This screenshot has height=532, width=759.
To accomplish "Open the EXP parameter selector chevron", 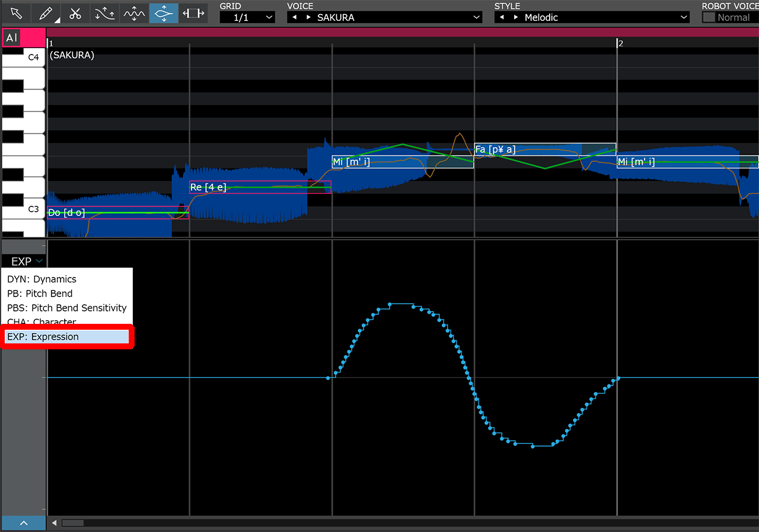I will pos(39,261).
